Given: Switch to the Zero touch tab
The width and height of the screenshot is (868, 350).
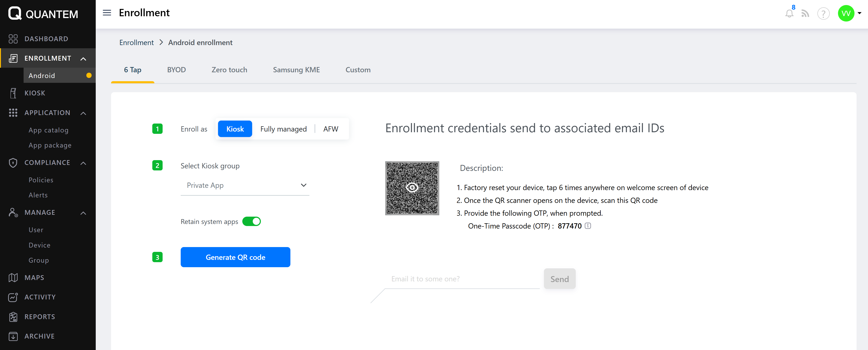Looking at the screenshot, I should click(229, 70).
